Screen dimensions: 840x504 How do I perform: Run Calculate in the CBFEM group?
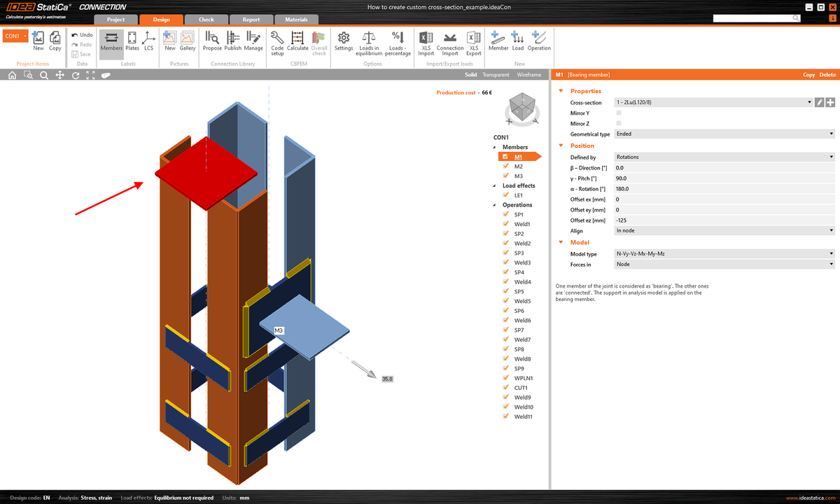coord(297,42)
